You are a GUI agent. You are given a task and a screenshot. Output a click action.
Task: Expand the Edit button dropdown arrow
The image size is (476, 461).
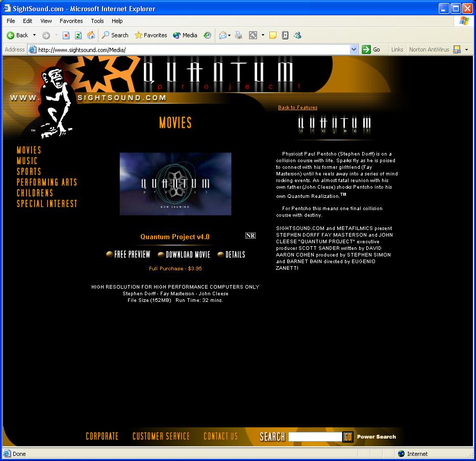[x=263, y=35]
